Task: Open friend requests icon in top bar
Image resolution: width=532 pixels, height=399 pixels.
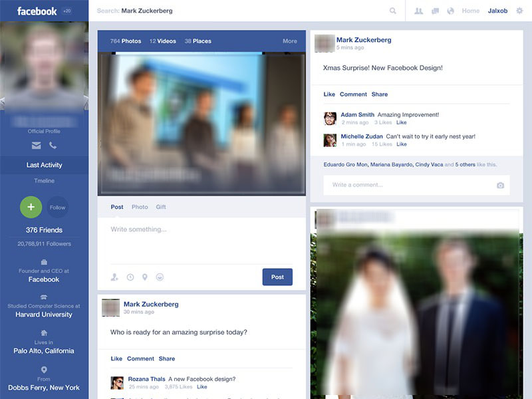Action: [x=419, y=11]
